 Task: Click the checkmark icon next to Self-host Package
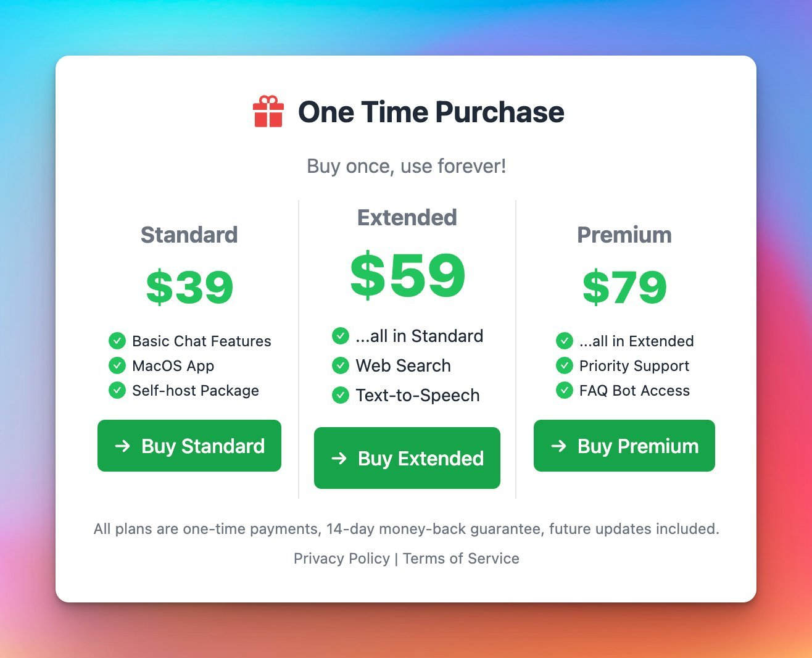[x=117, y=390]
